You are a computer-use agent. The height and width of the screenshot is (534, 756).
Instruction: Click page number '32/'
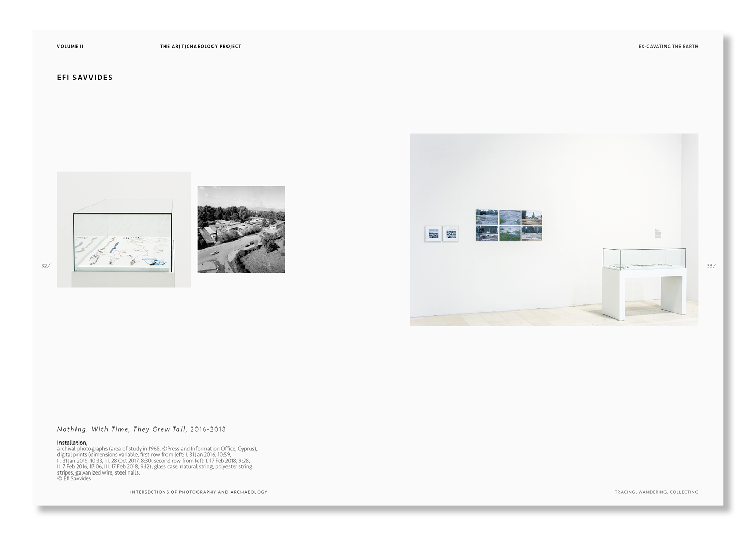(x=46, y=266)
